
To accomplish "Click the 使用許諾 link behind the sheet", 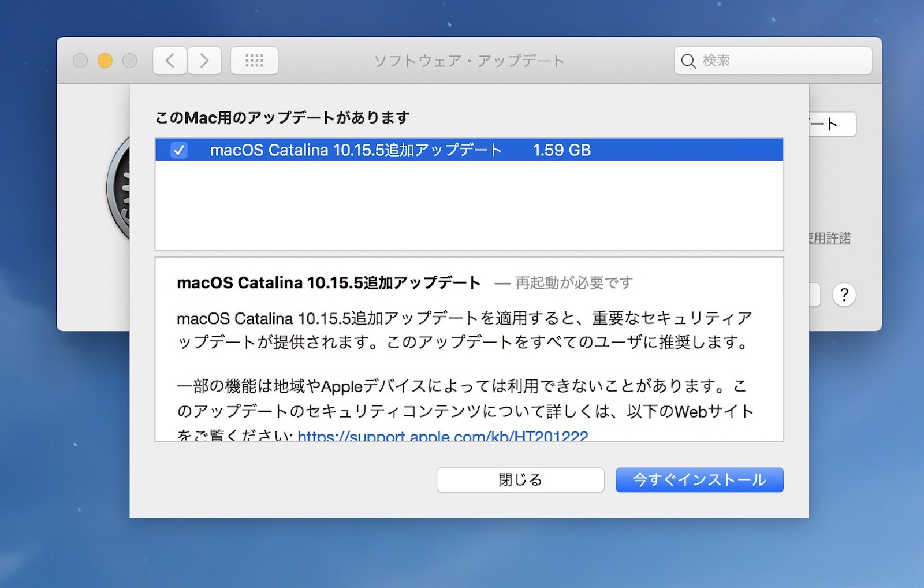I will [830, 238].
